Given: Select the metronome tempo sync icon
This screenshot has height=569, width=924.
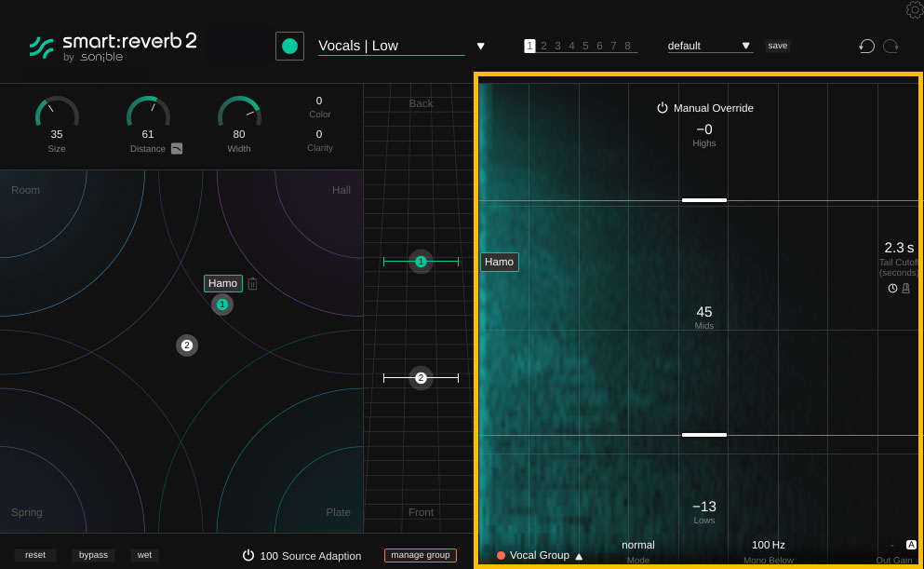Looking at the screenshot, I should click(905, 289).
